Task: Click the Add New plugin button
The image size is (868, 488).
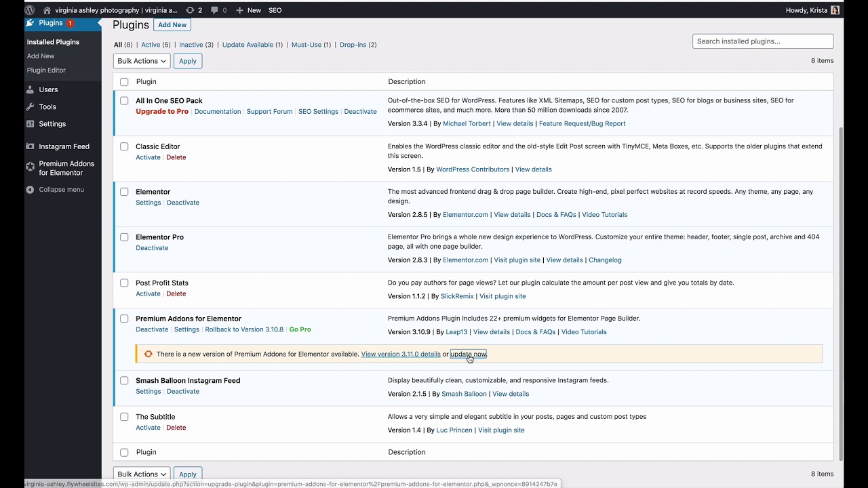Action: click(x=172, y=25)
